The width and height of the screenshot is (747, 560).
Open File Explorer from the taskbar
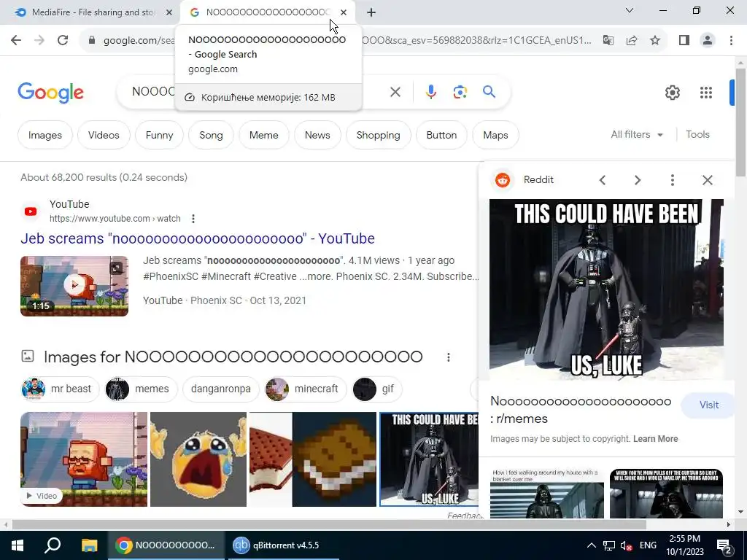pyautogui.click(x=89, y=545)
